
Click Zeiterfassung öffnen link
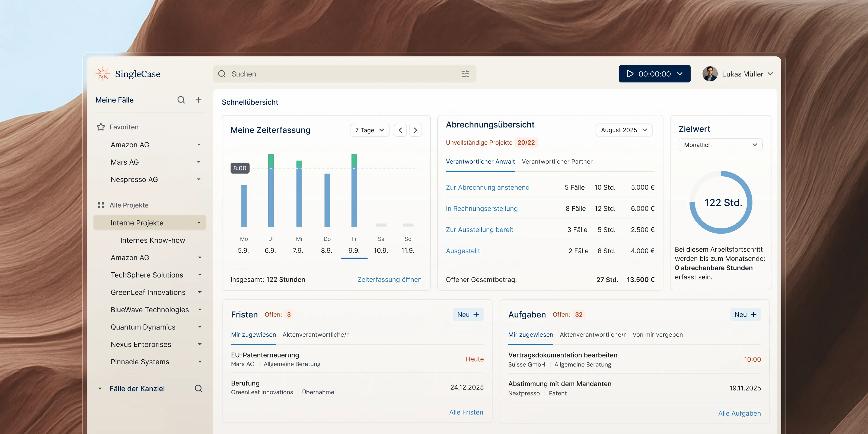[389, 279]
